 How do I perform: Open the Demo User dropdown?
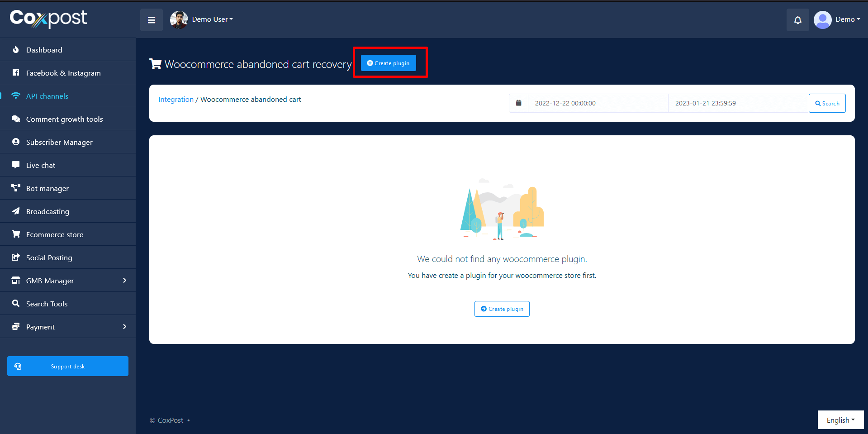click(x=212, y=19)
